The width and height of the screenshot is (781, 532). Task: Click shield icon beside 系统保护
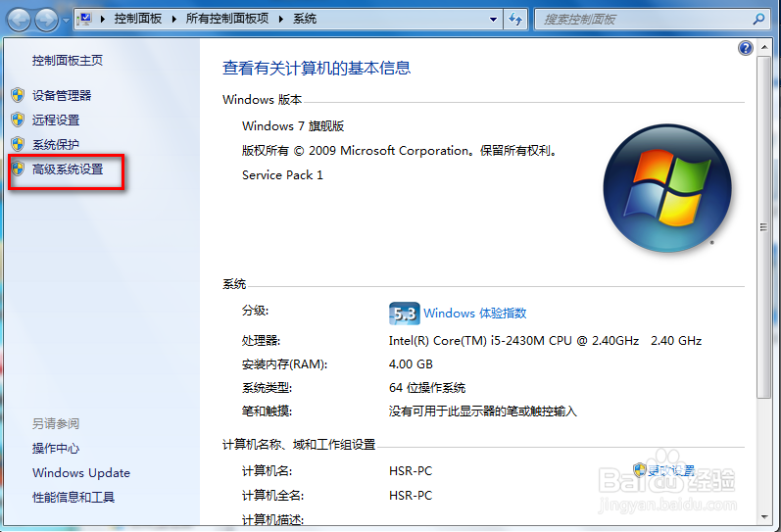tap(18, 144)
